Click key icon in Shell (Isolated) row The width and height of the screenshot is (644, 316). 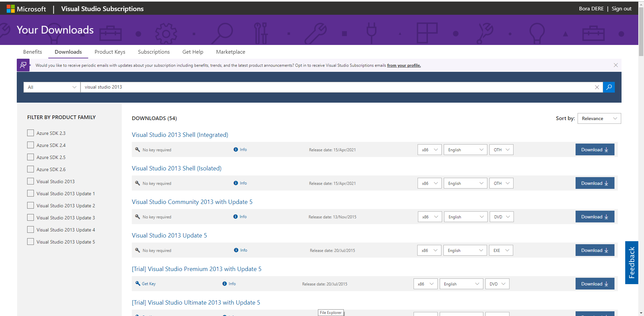point(138,183)
